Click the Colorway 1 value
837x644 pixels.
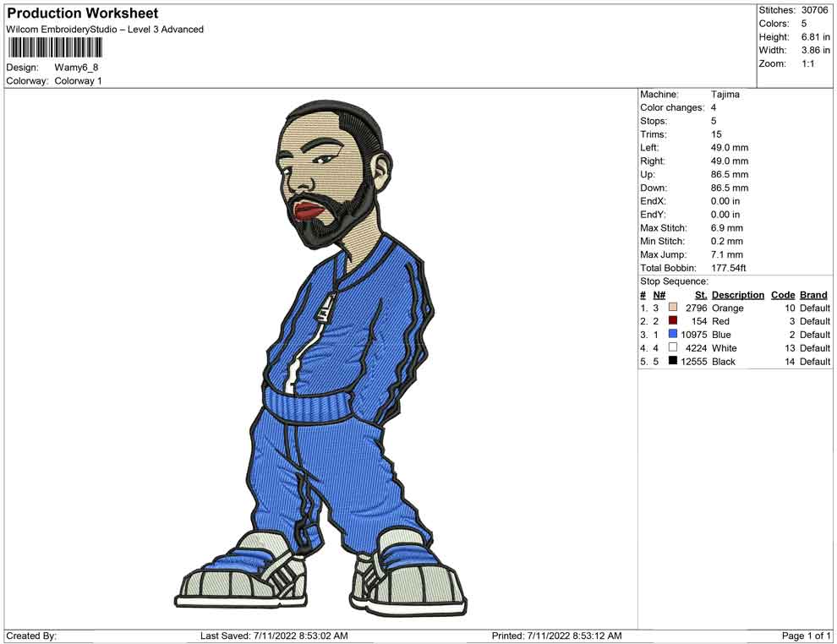coord(79,81)
